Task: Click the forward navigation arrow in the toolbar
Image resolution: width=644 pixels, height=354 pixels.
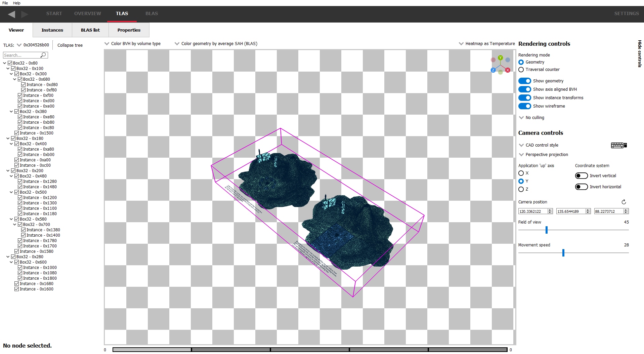Action: pos(24,14)
